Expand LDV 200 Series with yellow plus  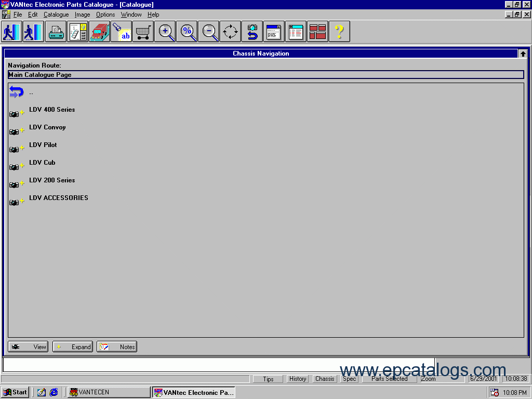pyautogui.click(x=22, y=183)
